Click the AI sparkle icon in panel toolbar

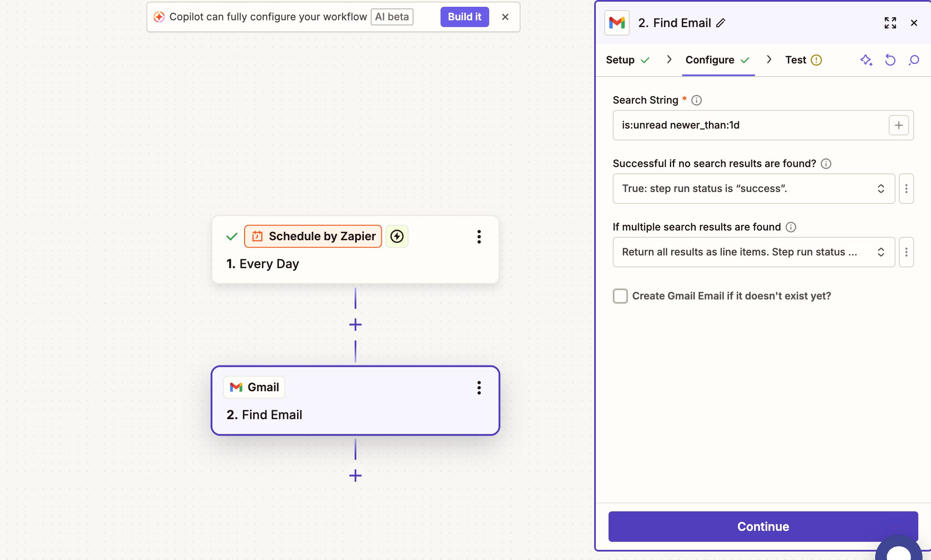[x=866, y=60]
